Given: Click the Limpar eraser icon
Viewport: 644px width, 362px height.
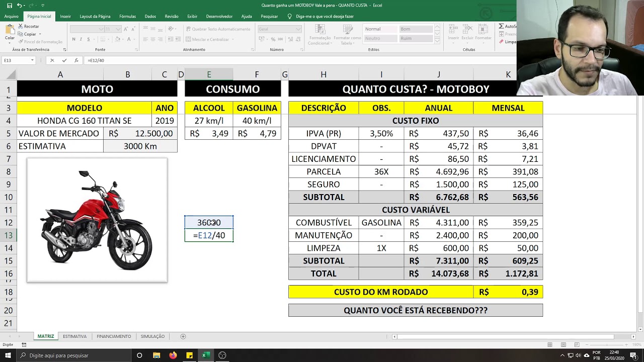Looking at the screenshot, I should click(502, 42).
